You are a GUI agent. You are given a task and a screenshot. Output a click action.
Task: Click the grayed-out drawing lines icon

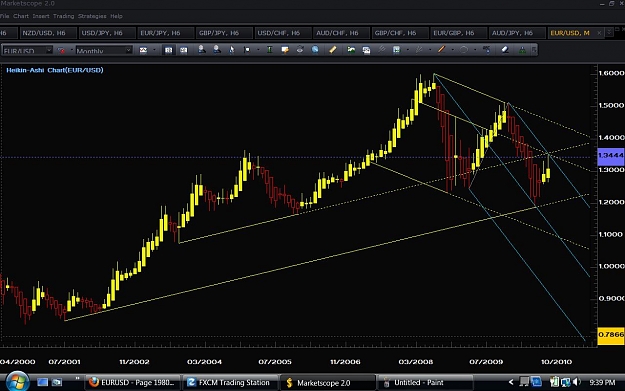[419, 50]
